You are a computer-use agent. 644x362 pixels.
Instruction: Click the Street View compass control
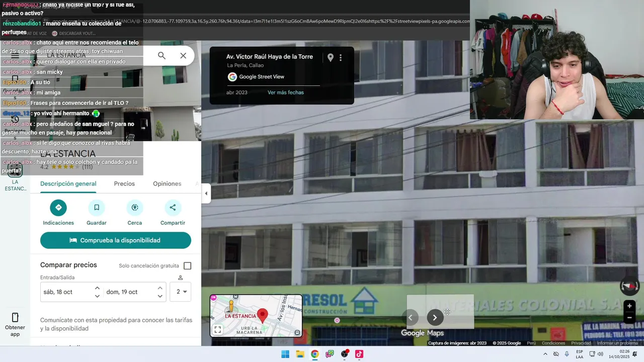point(629,286)
